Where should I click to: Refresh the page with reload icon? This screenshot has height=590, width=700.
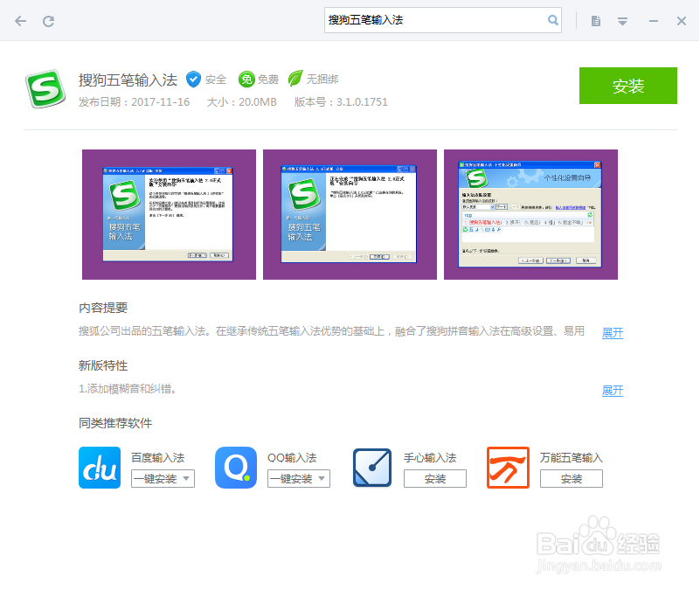coord(48,21)
